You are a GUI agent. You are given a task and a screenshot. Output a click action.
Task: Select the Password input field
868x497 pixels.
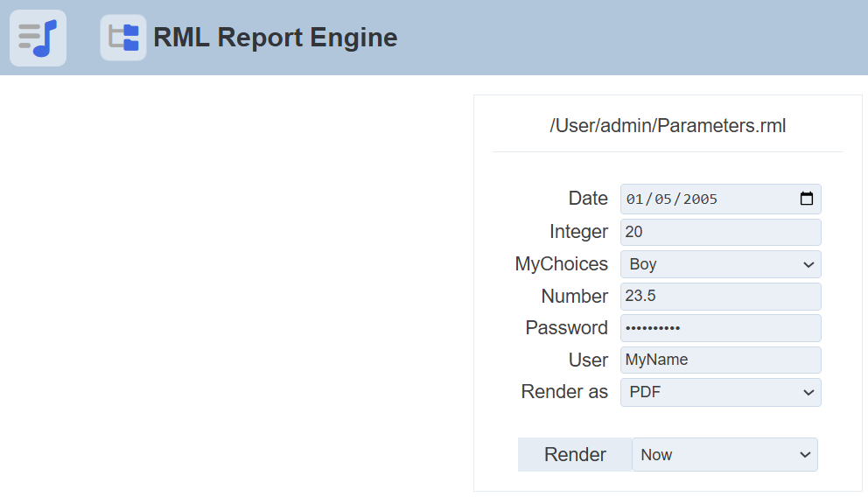pyautogui.click(x=720, y=328)
